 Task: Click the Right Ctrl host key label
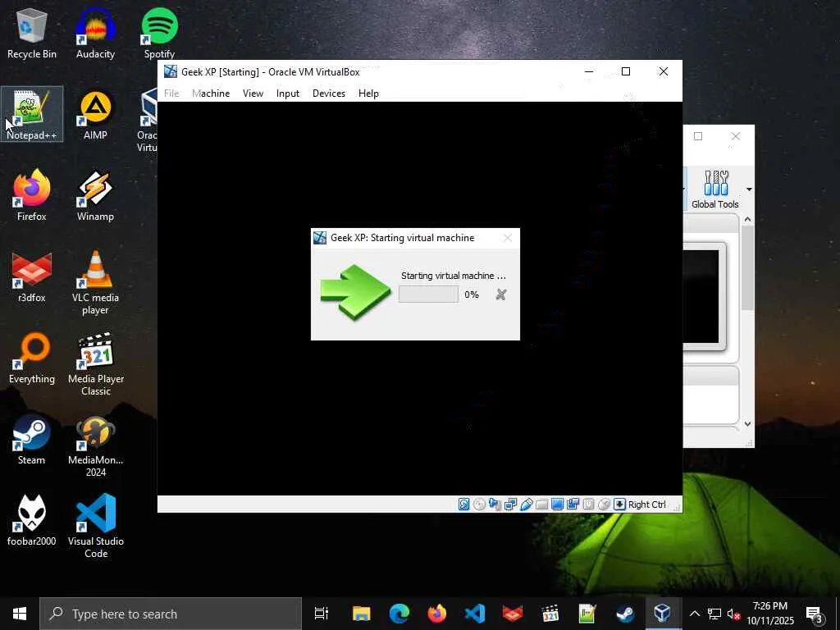[x=646, y=504]
